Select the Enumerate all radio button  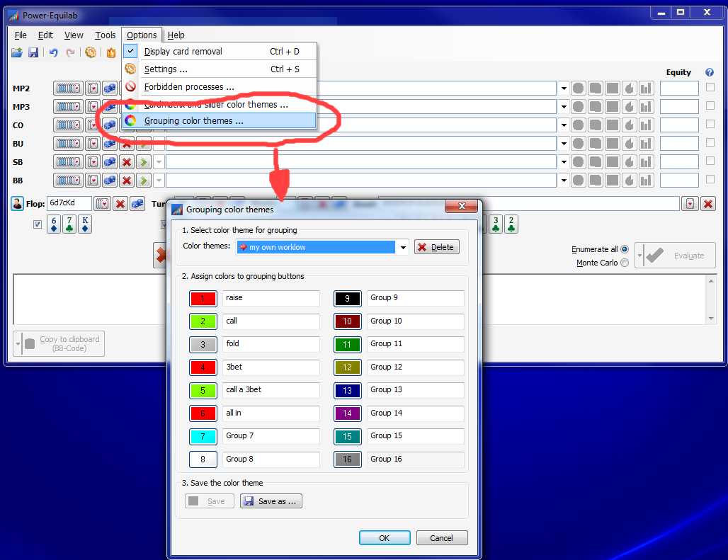[x=625, y=249]
